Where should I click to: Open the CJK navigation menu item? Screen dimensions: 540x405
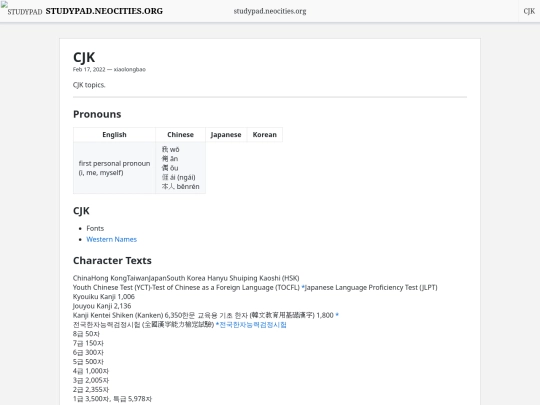(x=529, y=11)
